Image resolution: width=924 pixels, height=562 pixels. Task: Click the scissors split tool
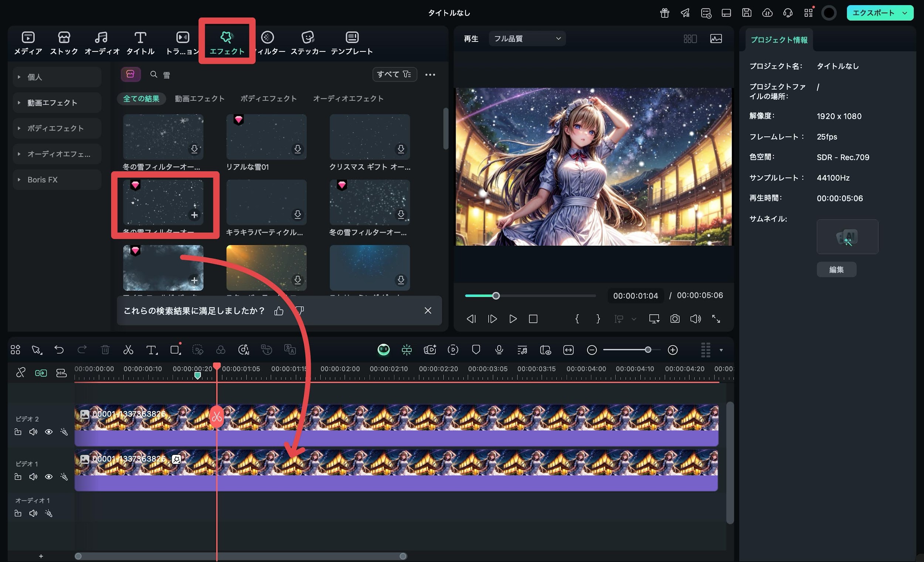coord(128,350)
